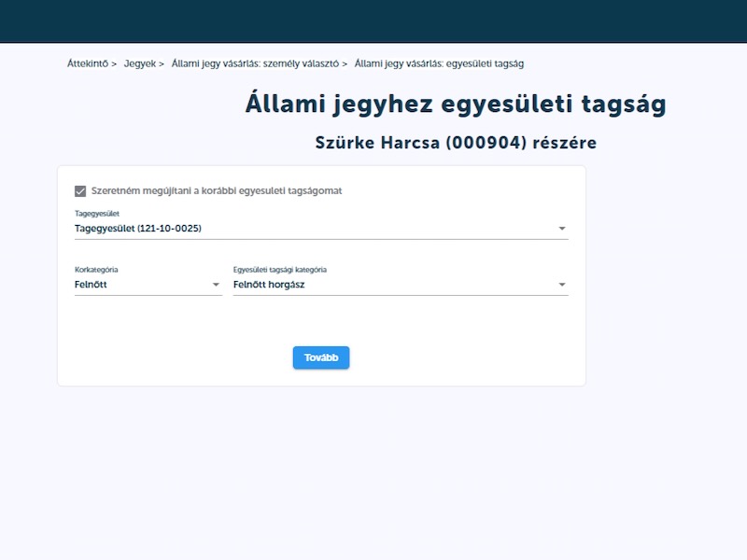Click the 'Felnőtt horgász' membership value
Screen dimensions: 747x560
pyautogui.click(x=269, y=285)
